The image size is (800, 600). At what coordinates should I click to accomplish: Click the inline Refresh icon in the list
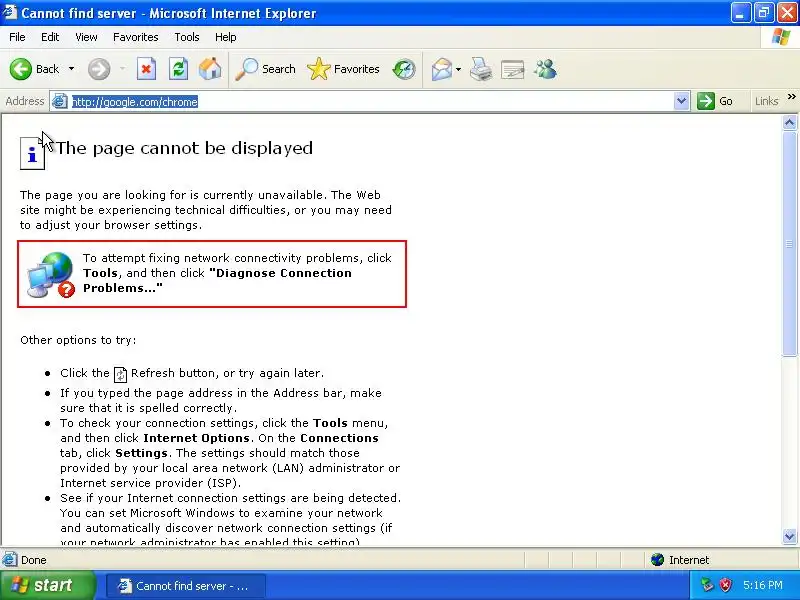120,374
